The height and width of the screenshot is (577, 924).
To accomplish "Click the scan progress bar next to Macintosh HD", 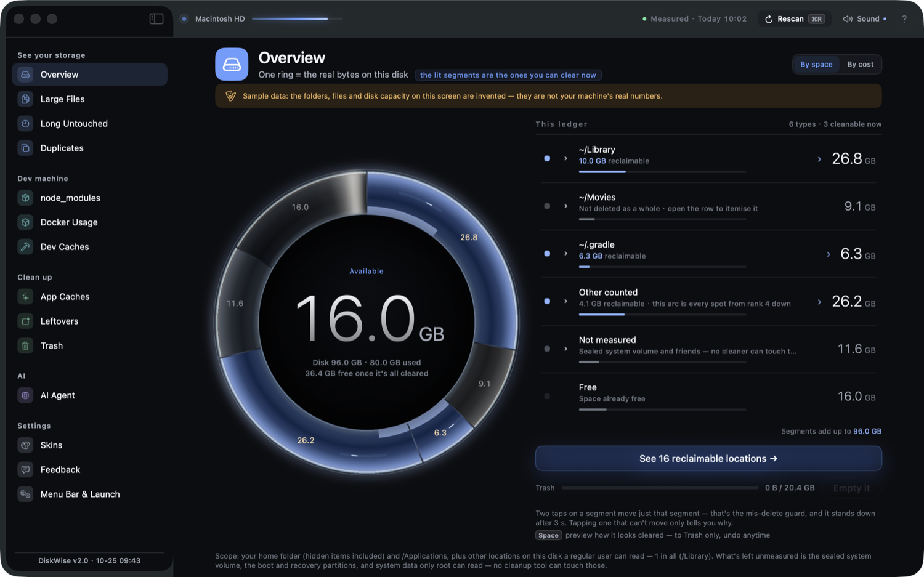I will click(x=297, y=19).
